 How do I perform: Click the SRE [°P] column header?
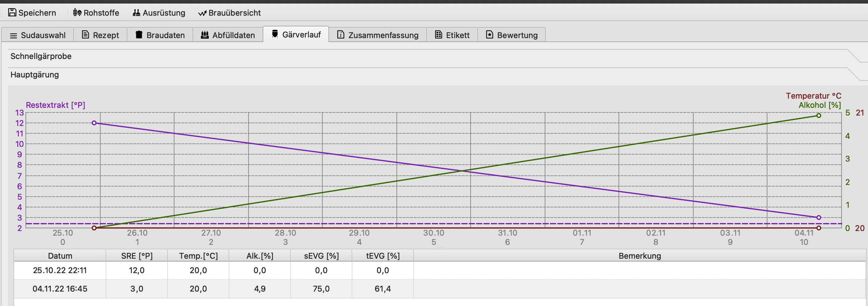[x=137, y=256]
